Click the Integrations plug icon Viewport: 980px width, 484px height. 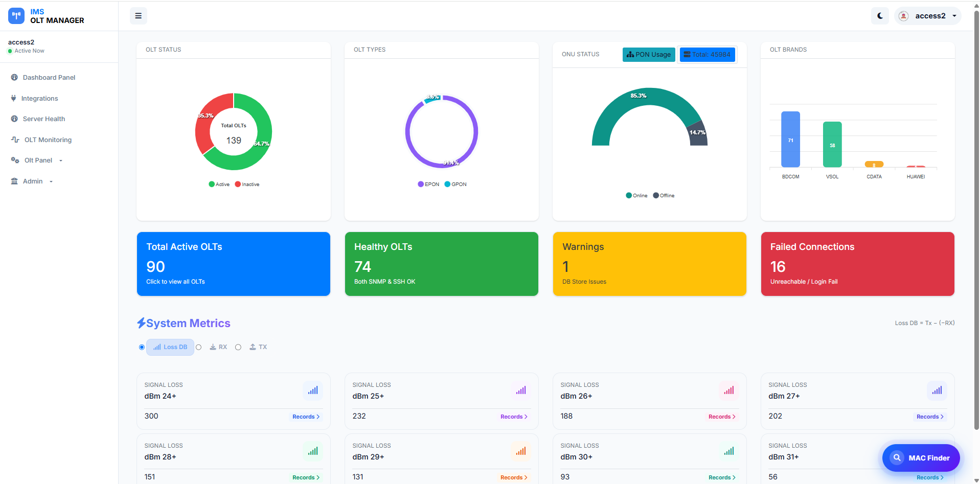(13, 98)
